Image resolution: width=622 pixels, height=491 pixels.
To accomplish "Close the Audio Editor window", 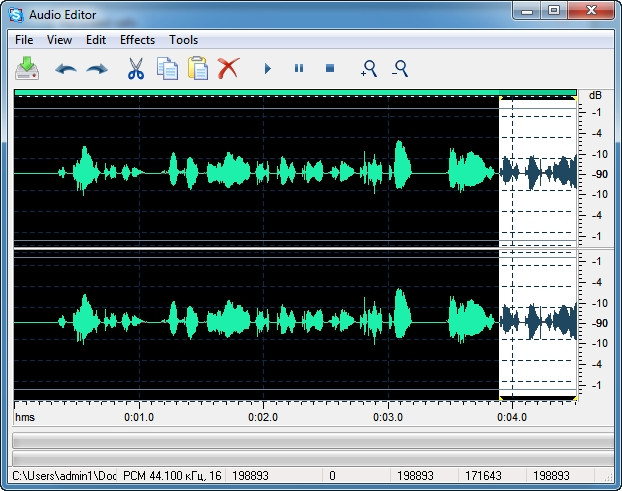I will [x=591, y=11].
